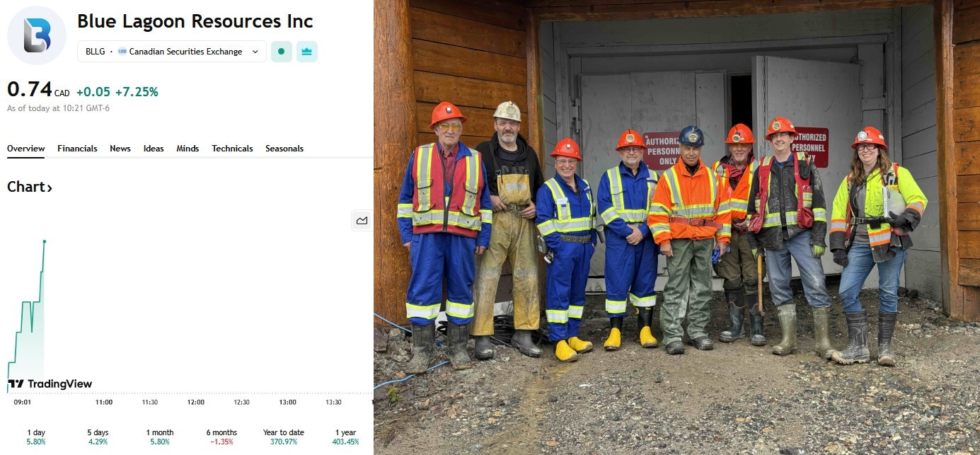Viewport: 980px width, 455px height.
Task: Select the 6 months performance range
Action: click(222, 437)
